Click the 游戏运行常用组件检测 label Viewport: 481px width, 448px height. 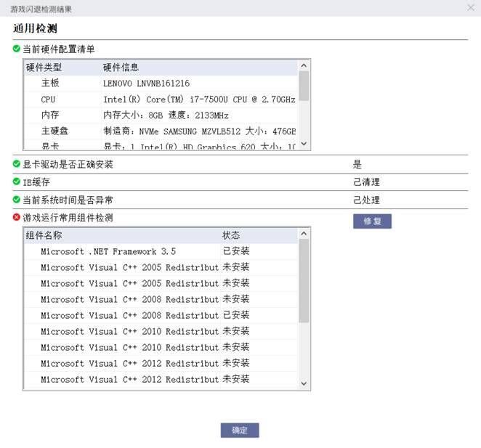point(68,218)
